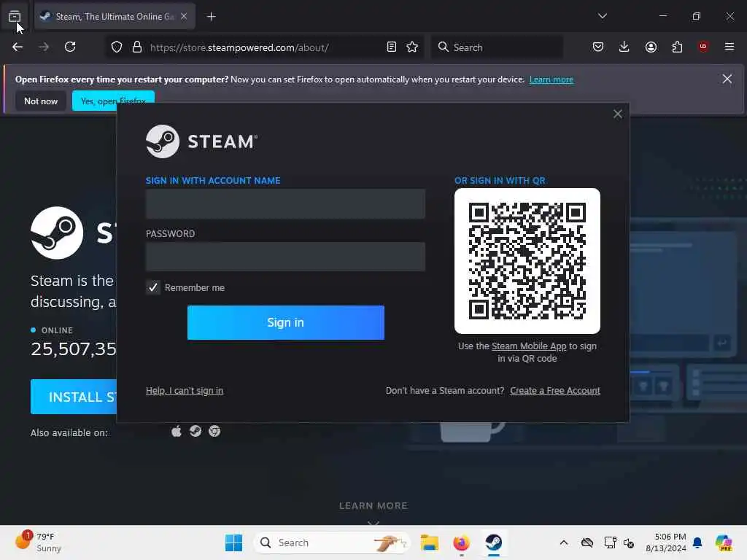
Task: Open File Explorer from taskbar
Action: pos(429,542)
